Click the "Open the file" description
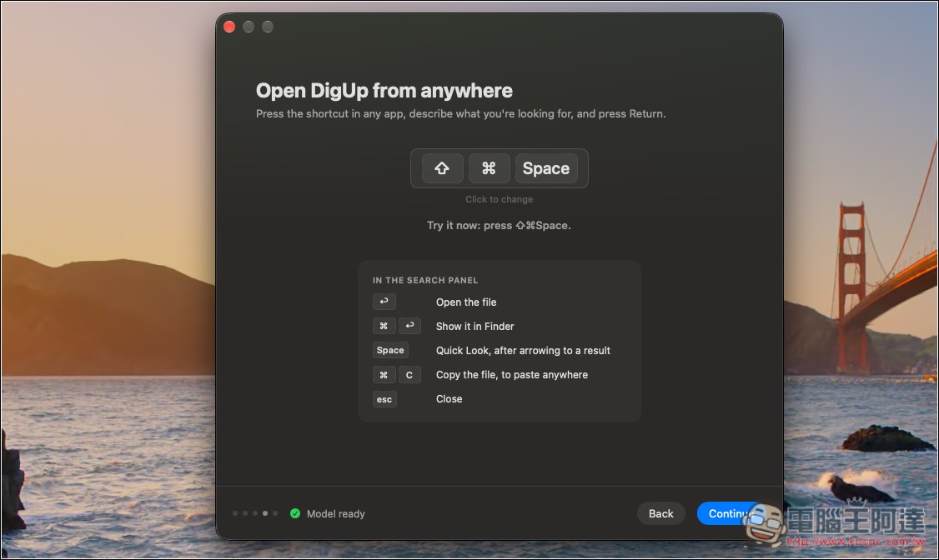Viewport: 939px width, 560px height. (466, 302)
